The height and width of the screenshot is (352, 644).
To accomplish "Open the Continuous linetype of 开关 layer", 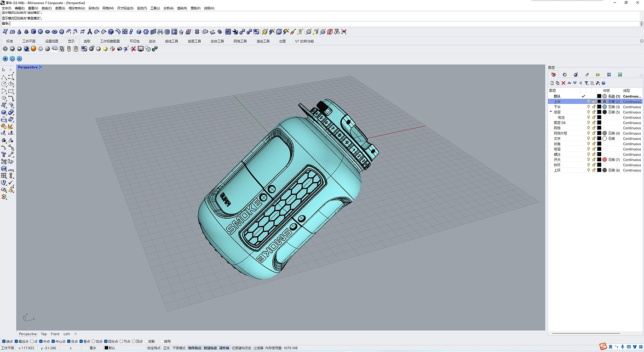I will 632,159.
